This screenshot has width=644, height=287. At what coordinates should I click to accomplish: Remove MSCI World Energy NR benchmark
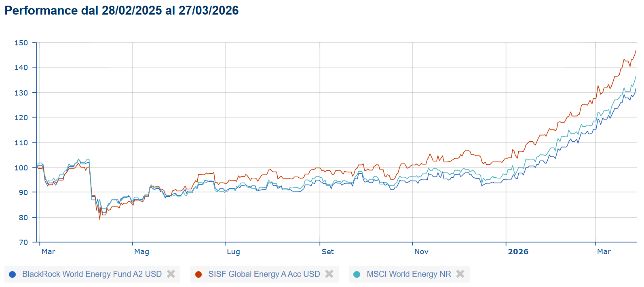460,274
